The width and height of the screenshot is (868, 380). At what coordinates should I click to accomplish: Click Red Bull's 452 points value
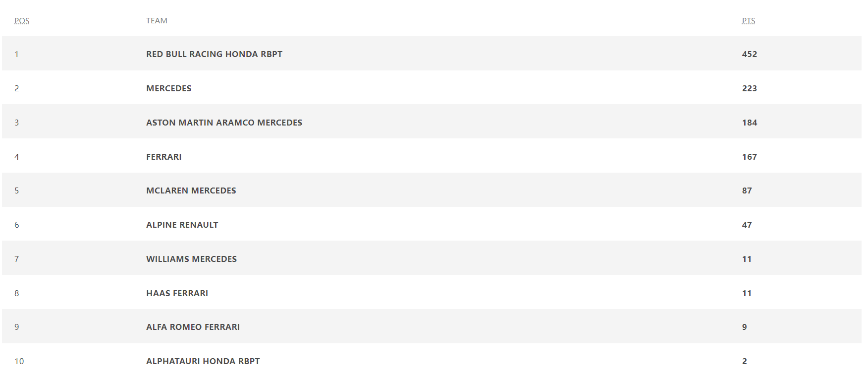[x=749, y=54]
